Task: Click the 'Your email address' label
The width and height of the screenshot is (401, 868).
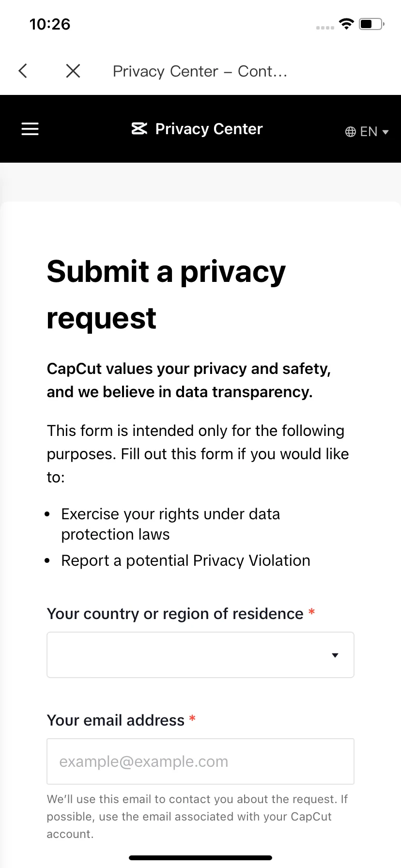Action: pyautogui.click(x=115, y=720)
